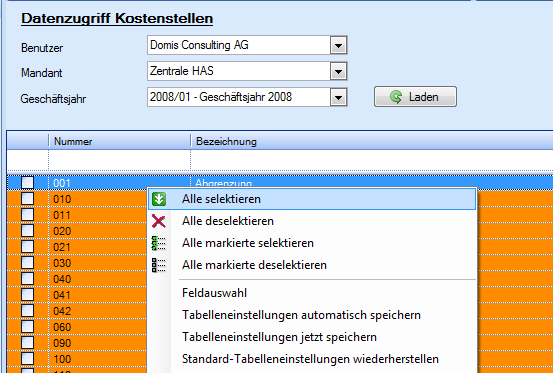
Task: Tick the checkbox for row 060
Action: pos(28,326)
